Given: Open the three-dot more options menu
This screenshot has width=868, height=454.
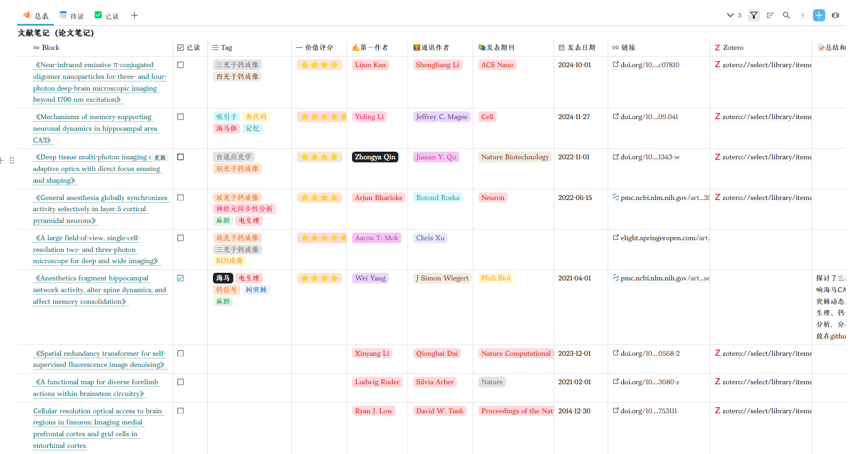Looking at the screenshot, I should (x=803, y=15).
